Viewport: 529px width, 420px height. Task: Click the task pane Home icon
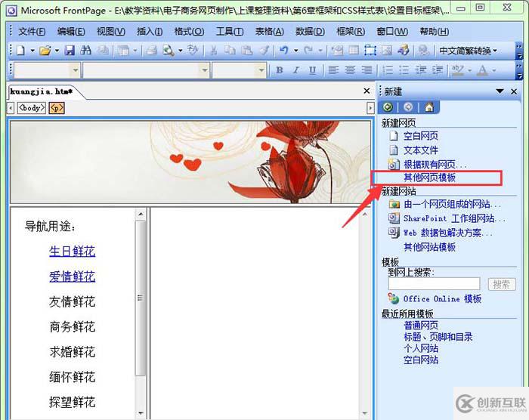click(429, 107)
